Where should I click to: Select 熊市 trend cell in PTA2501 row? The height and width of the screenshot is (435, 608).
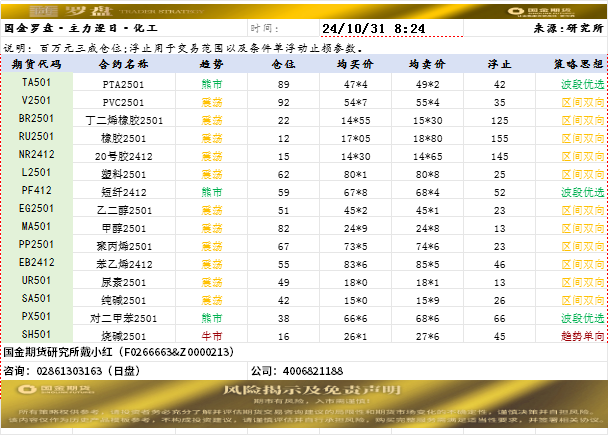211,84
